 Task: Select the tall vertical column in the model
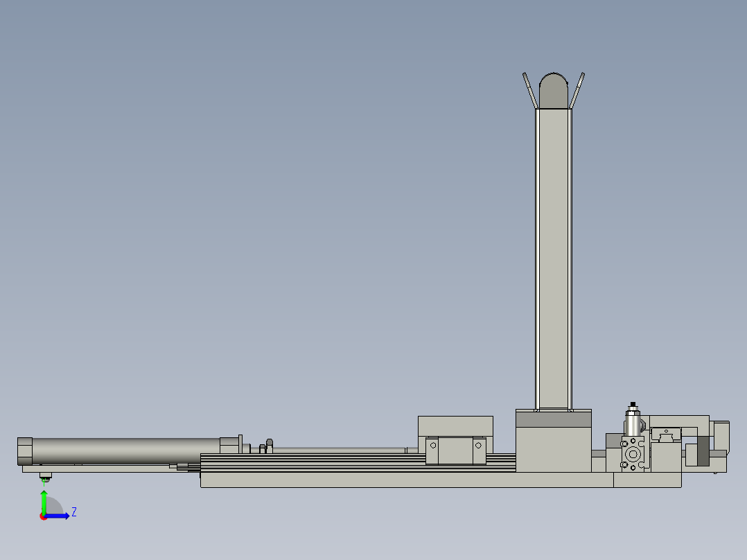554,259
